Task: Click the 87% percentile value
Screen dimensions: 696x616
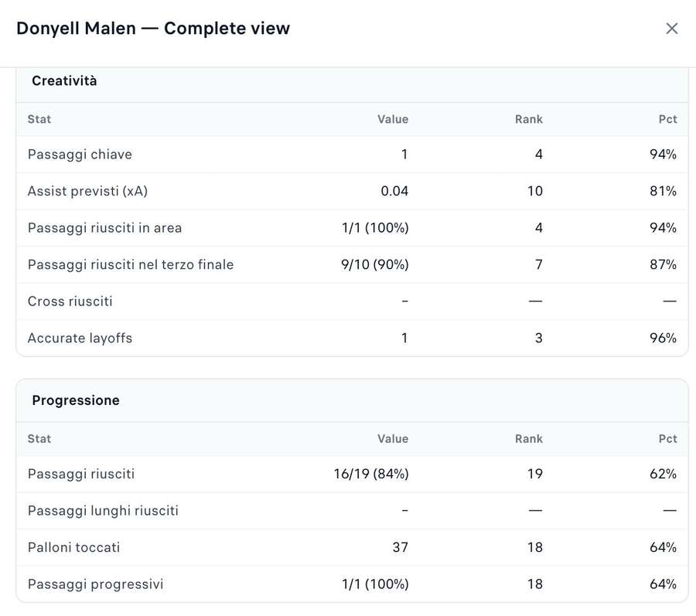Action: [664, 265]
